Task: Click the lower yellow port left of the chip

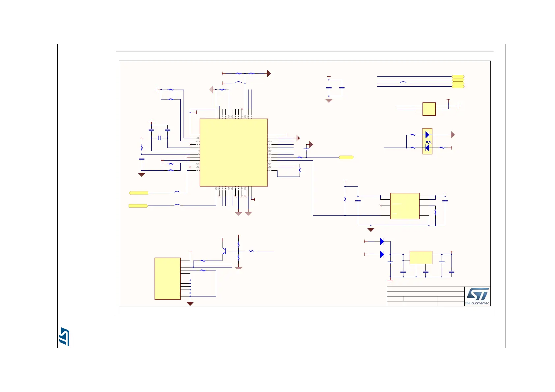Action: tap(138, 206)
